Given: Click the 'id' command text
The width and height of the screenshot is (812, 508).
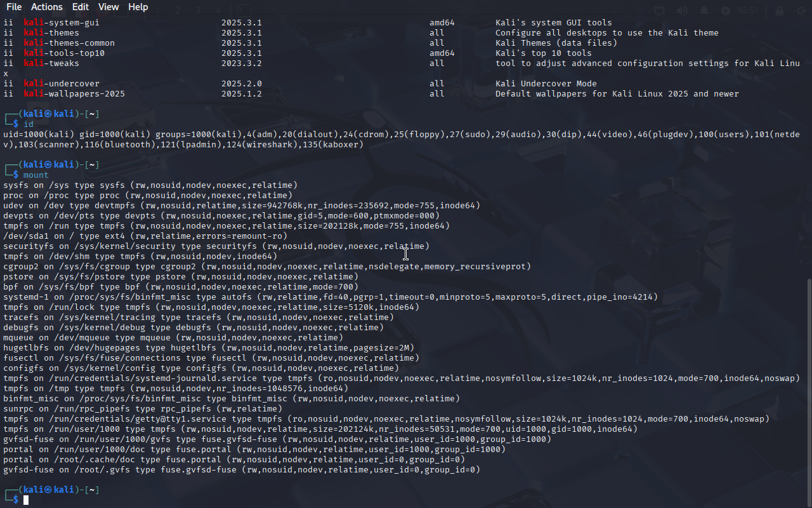Looking at the screenshot, I should point(29,124).
